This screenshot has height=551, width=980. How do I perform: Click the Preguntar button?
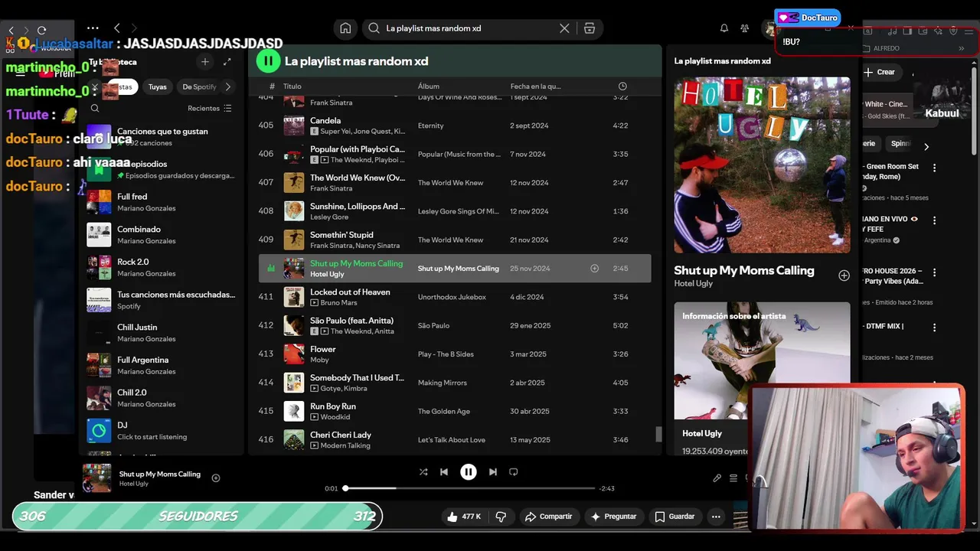click(613, 517)
